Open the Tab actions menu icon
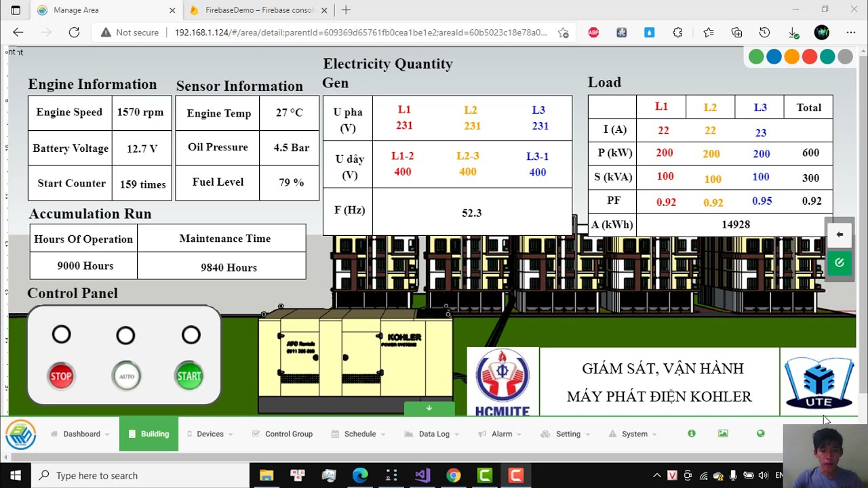 click(16, 10)
